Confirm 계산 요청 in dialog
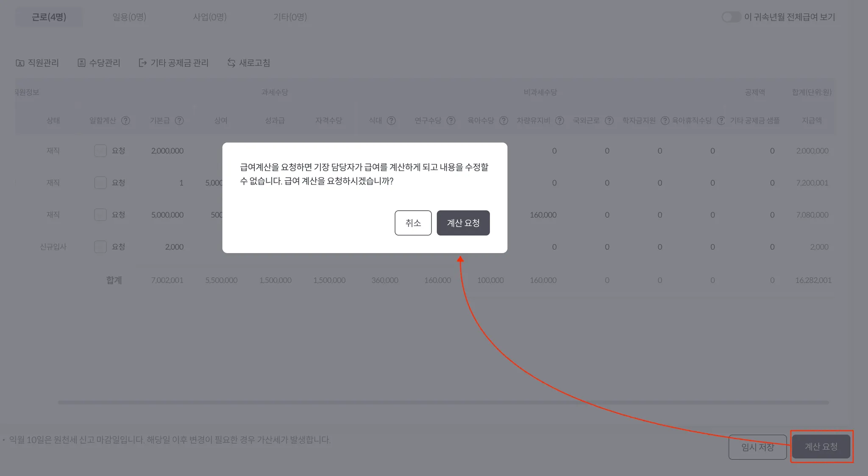The height and width of the screenshot is (476, 868). point(463,223)
